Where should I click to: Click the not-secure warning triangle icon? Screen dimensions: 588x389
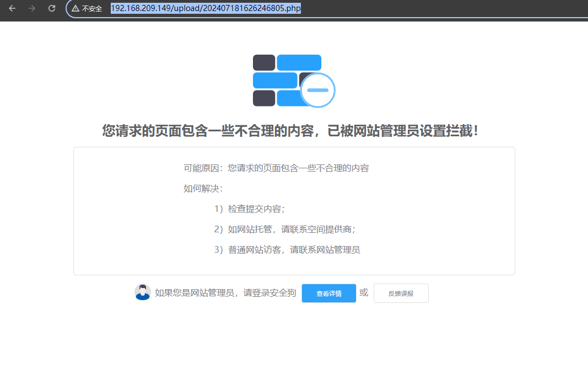[x=75, y=9]
